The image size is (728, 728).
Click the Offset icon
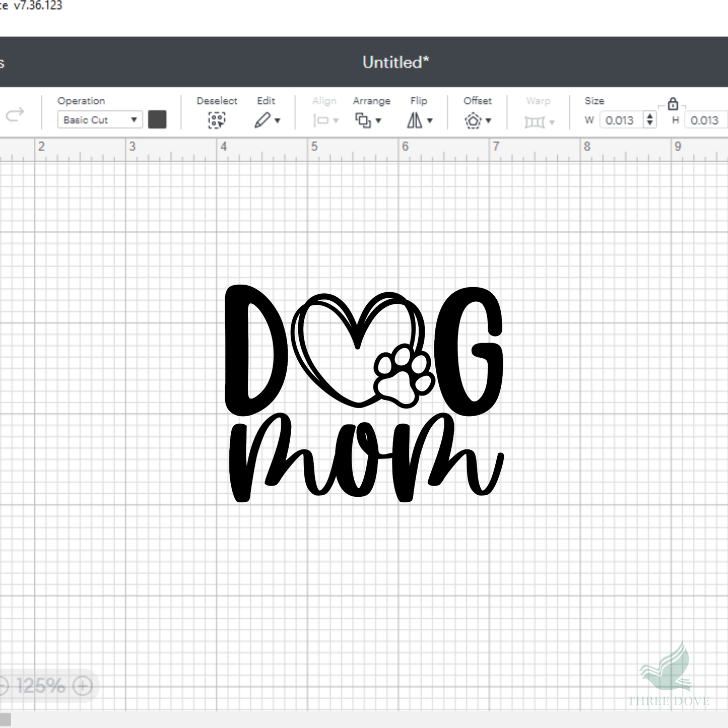473,120
